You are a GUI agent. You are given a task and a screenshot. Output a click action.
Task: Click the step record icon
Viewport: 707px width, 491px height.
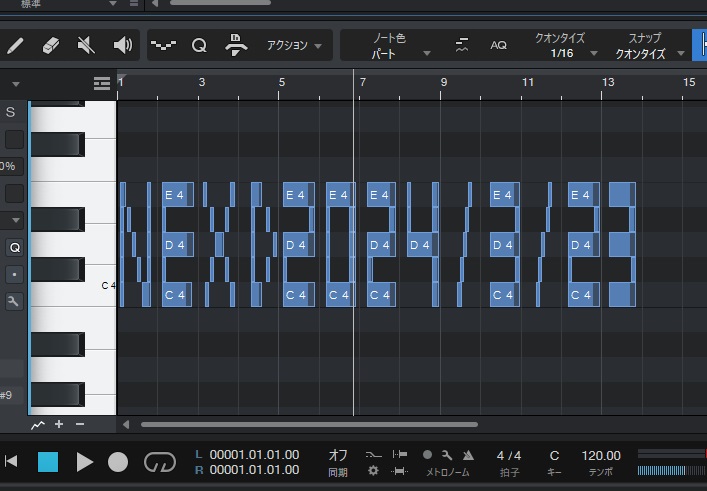pyautogui.click(x=236, y=45)
